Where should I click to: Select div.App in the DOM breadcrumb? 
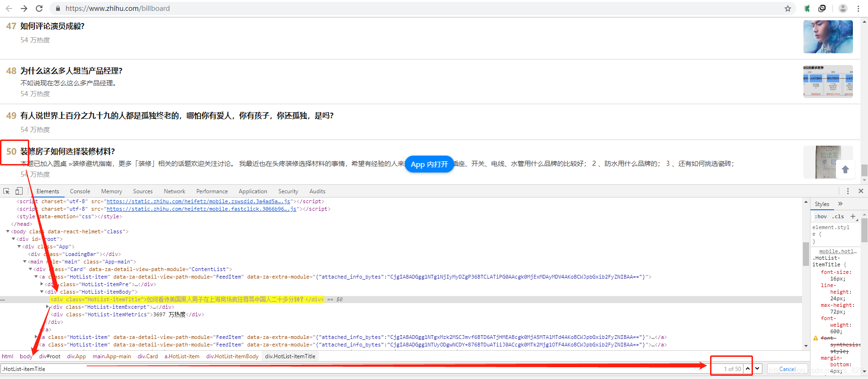[x=76, y=356]
